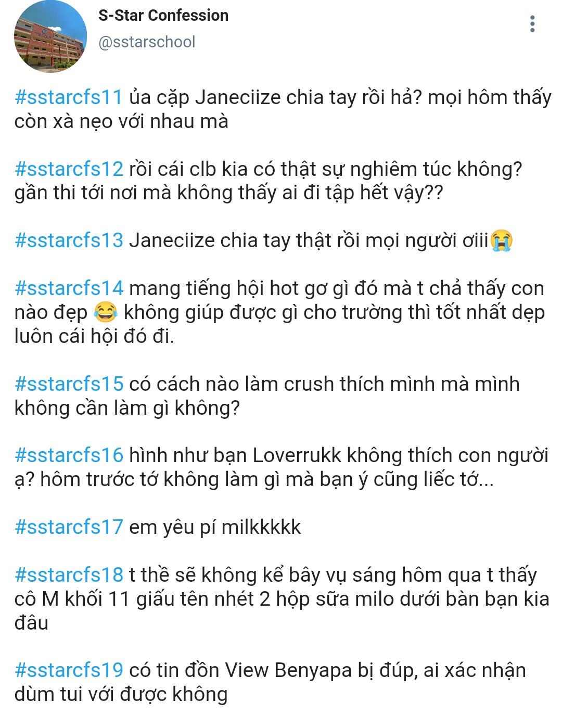Select the text about crush thích mình
562x728 pixels.
tap(267, 396)
